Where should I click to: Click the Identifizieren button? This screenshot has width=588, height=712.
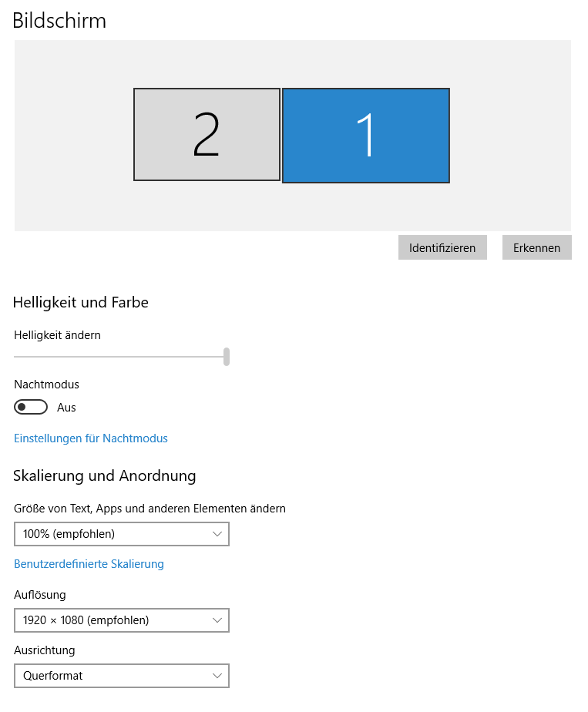(x=442, y=247)
